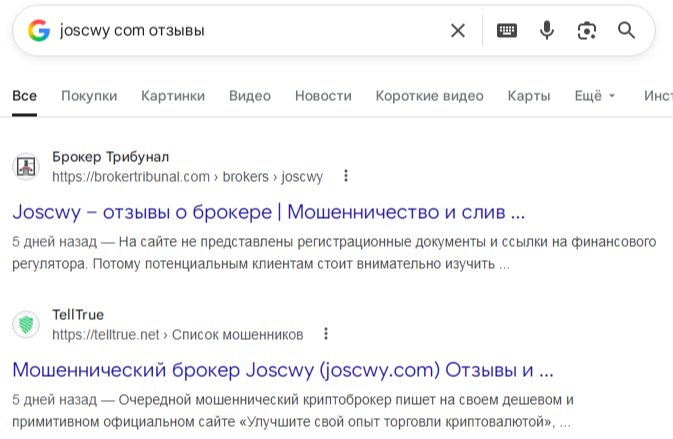
Task: Open the Покупки search tab
Action: [89, 96]
